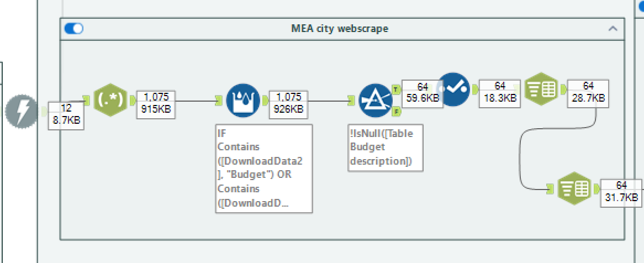Select the Data Cleansing water bucket tool
Image resolution: width=644 pixels, height=263 pixels.
tap(243, 100)
